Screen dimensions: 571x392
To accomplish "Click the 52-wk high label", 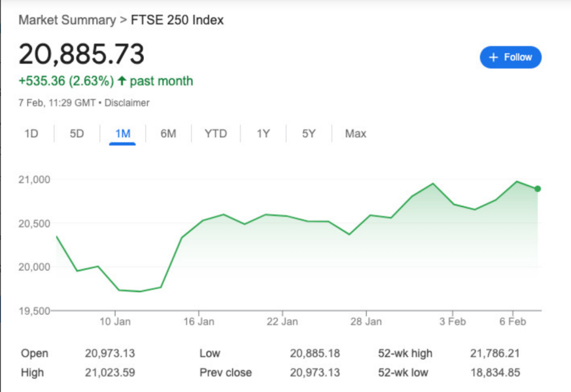I will point(405,353).
